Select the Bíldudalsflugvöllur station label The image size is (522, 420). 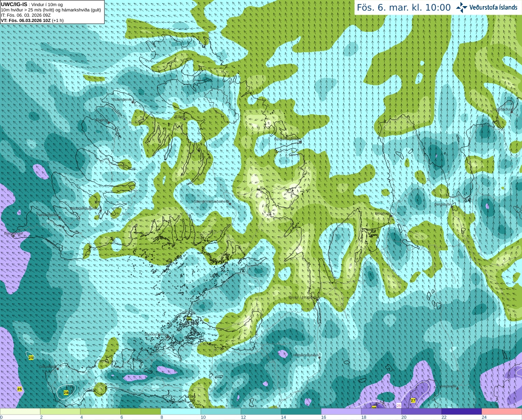[x=85, y=208]
